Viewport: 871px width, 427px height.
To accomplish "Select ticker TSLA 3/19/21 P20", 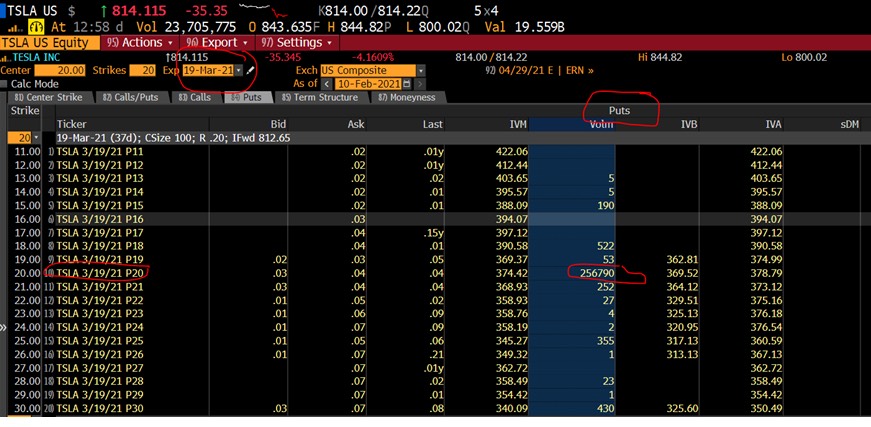I will tap(101, 273).
